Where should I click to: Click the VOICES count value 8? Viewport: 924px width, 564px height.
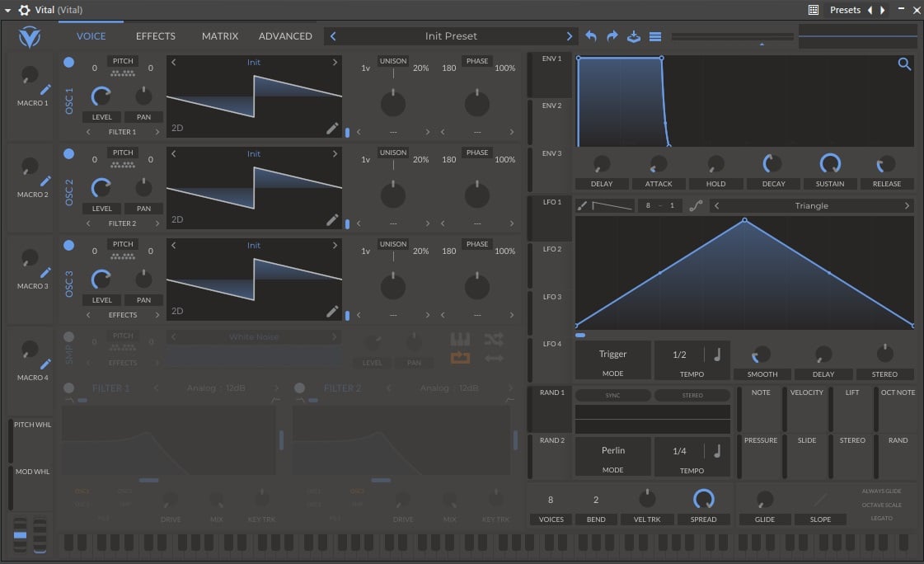tap(551, 500)
